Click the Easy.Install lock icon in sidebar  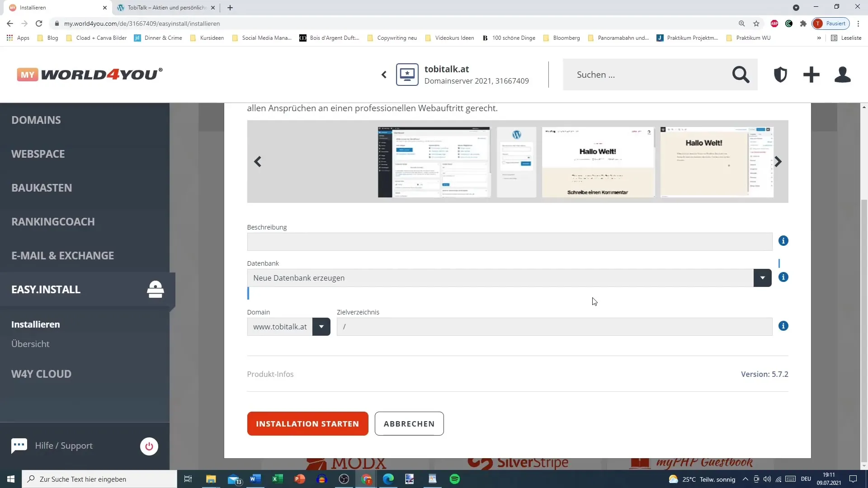pos(155,289)
